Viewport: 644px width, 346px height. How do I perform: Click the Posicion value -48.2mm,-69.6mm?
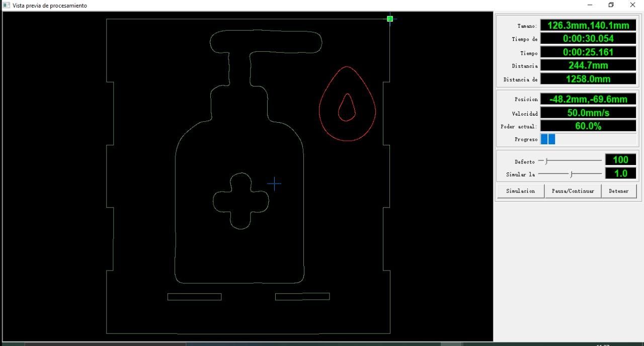[588, 99]
